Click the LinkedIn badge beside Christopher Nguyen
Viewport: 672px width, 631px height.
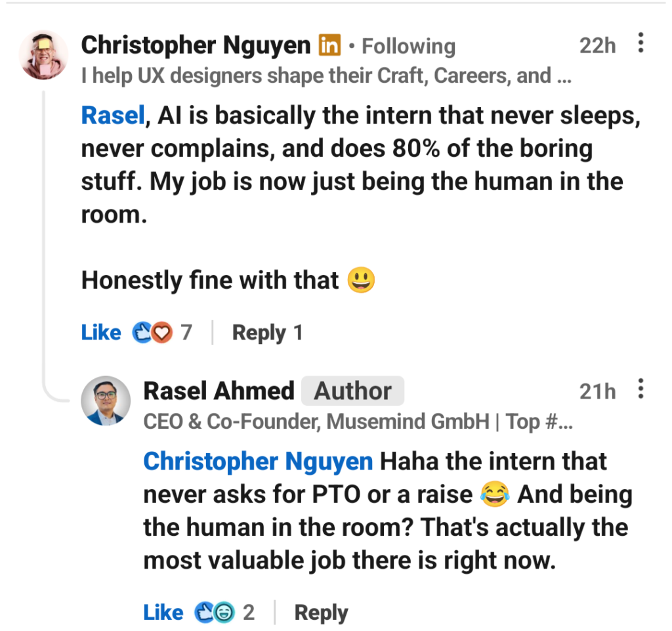(x=329, y=45)
